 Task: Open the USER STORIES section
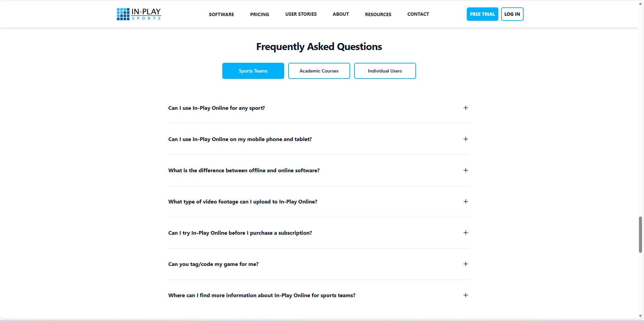point(301,14)
